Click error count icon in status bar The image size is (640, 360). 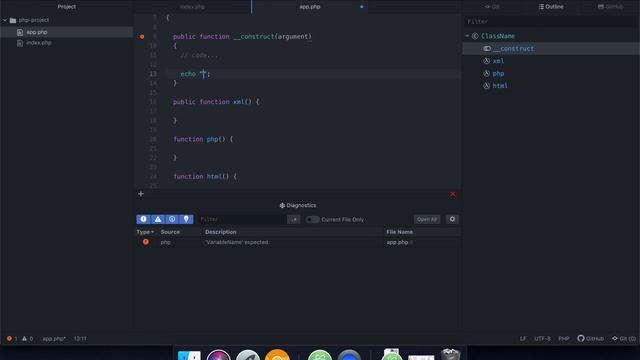[9, 338]
